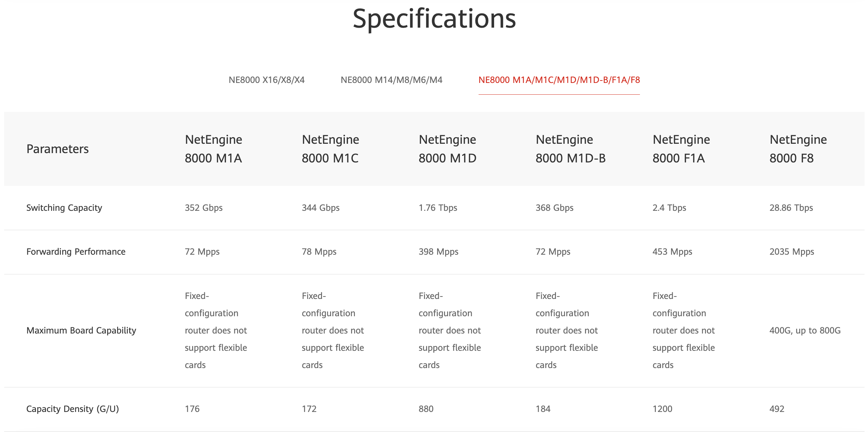Screen dimensions: 868x432
Task: Click the 2035 Mpps forwarding performance value
Action: click(792, 252)
